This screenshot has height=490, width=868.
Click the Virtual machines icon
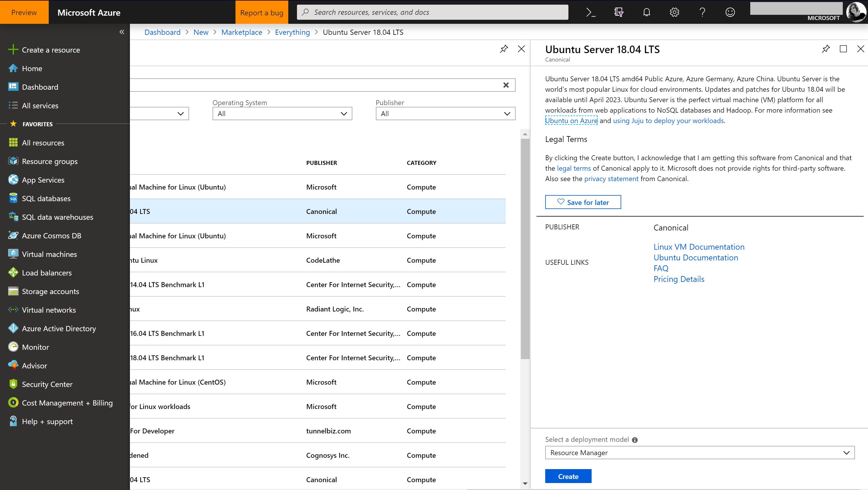pyautogui.click(x=13, y=254)
